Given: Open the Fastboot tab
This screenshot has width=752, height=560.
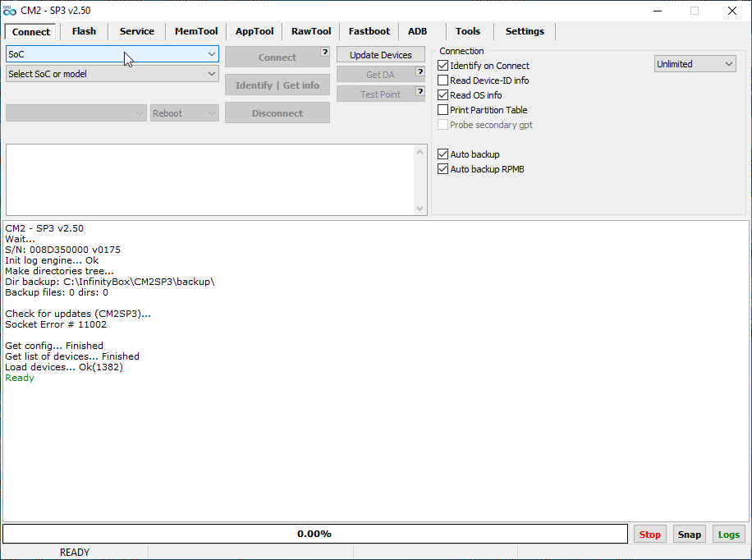Looking at the screenshot, I should coord(369,31).
